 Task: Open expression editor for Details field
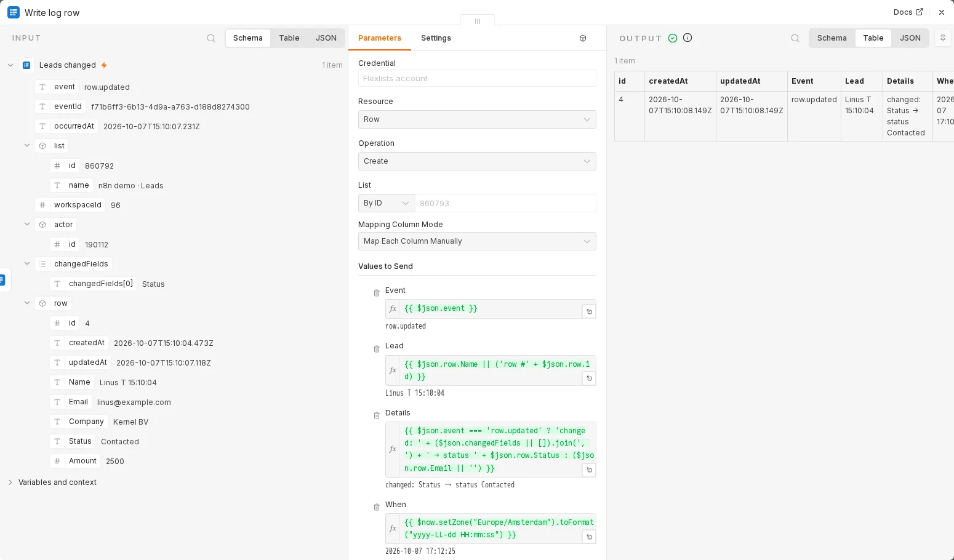(589, 470)
